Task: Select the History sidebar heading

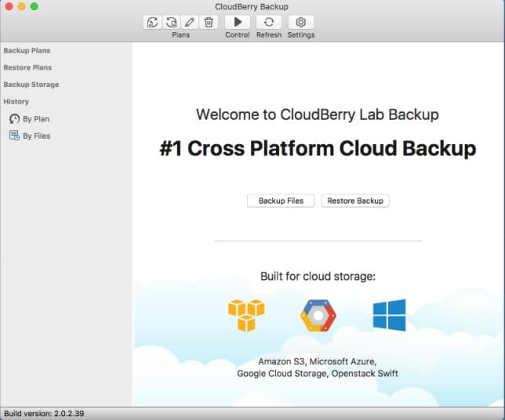Action: [16, 102]
